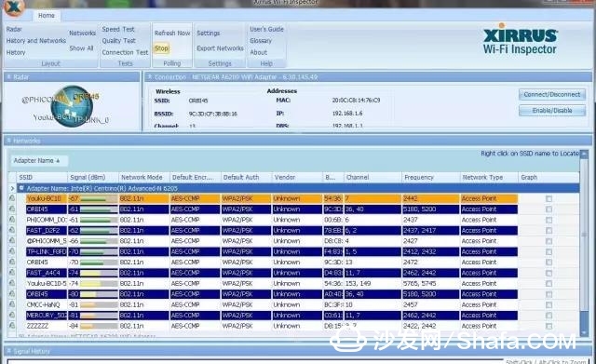
Task: Click the radar globe display
Action: (x=72, y=106)
